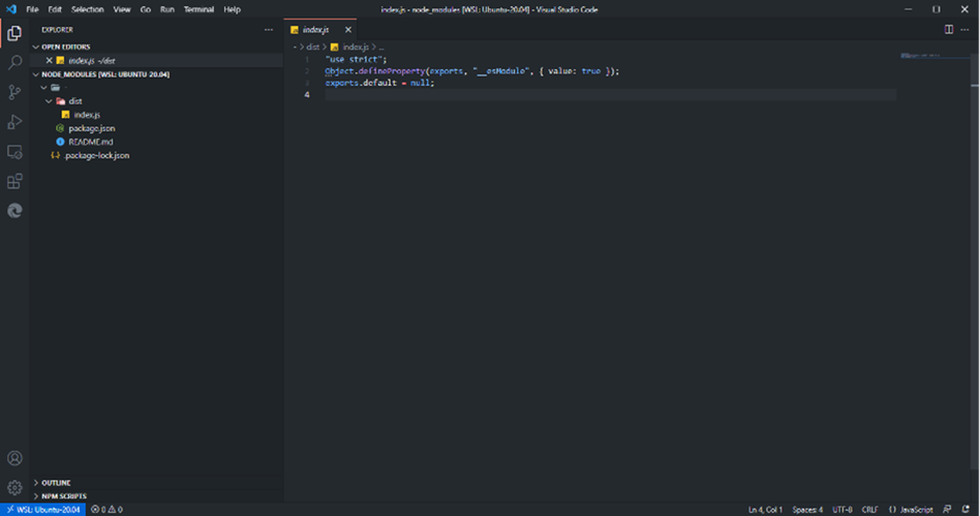Open editor More Actions ellipsis
Viewport: 980px width, 516px height.
pos(965,30)
